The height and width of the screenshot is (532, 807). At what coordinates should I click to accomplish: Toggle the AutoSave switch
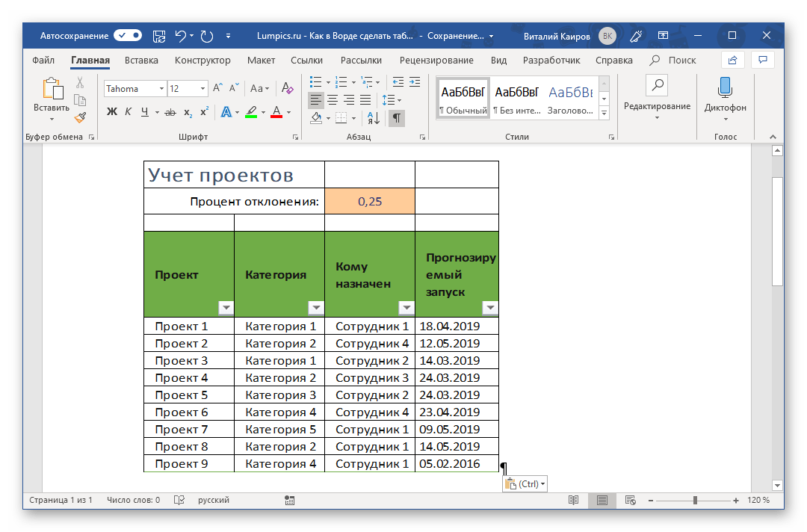128,36
